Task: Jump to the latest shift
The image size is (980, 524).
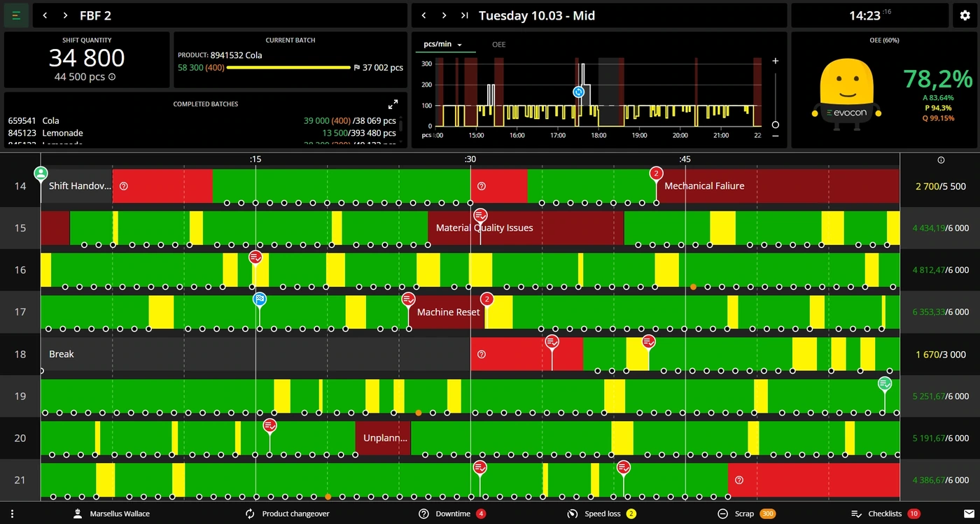Action: (x=464, y=15)
